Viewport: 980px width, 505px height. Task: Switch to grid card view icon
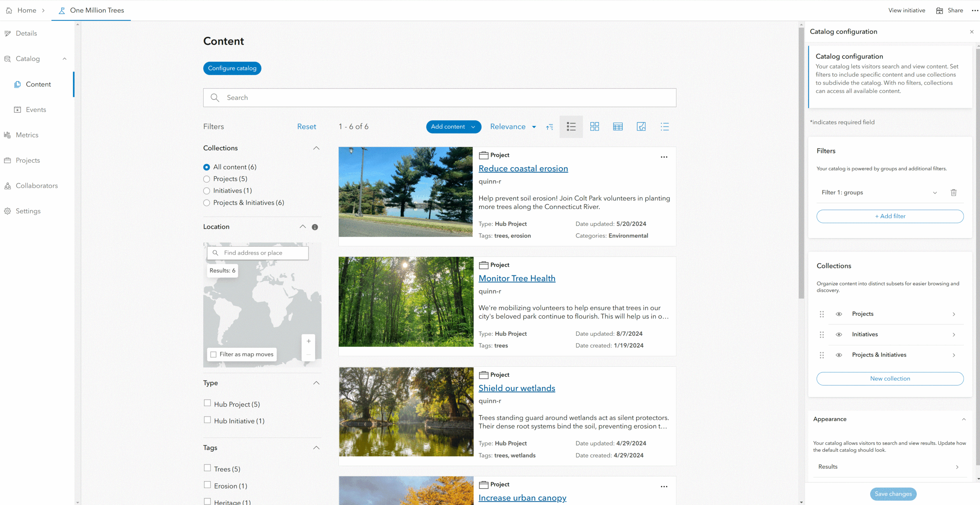[x=595, y=127]
